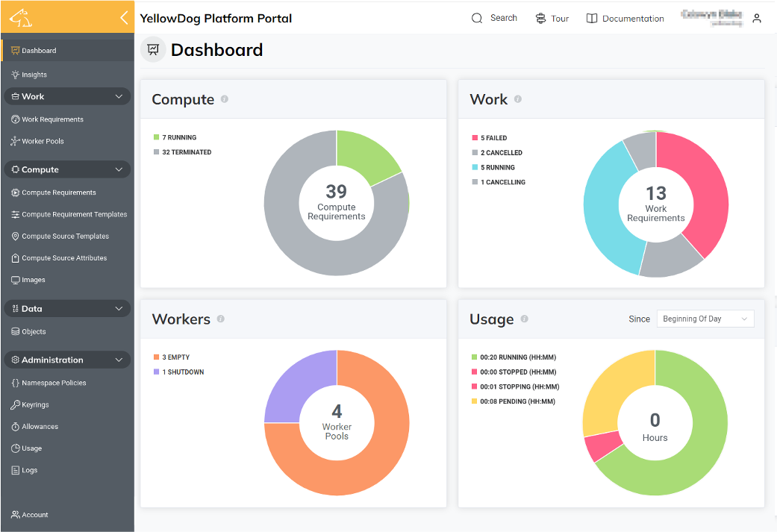Open the Objects page
This screenshot has height=532, width=777.
(34, 331)
